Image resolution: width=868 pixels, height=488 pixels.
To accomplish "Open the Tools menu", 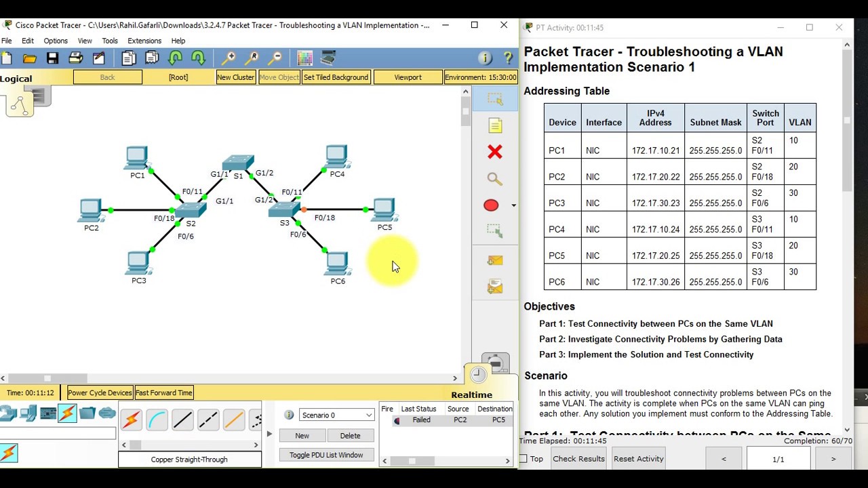I will click(109, 41).
